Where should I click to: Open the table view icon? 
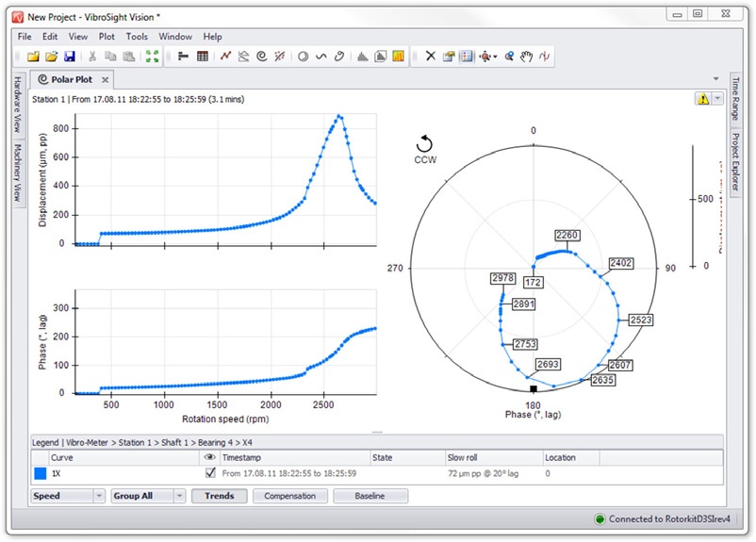(202, 57)
